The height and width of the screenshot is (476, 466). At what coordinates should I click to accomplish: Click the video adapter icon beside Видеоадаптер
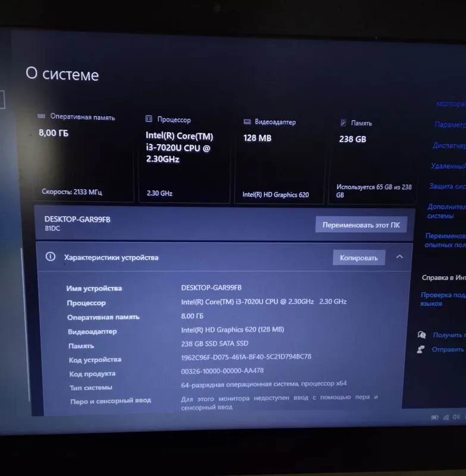point(247,122)
